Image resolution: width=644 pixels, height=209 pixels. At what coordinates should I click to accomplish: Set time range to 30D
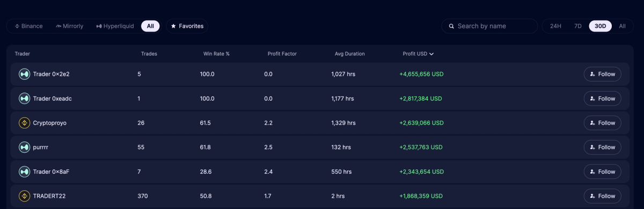601,26
